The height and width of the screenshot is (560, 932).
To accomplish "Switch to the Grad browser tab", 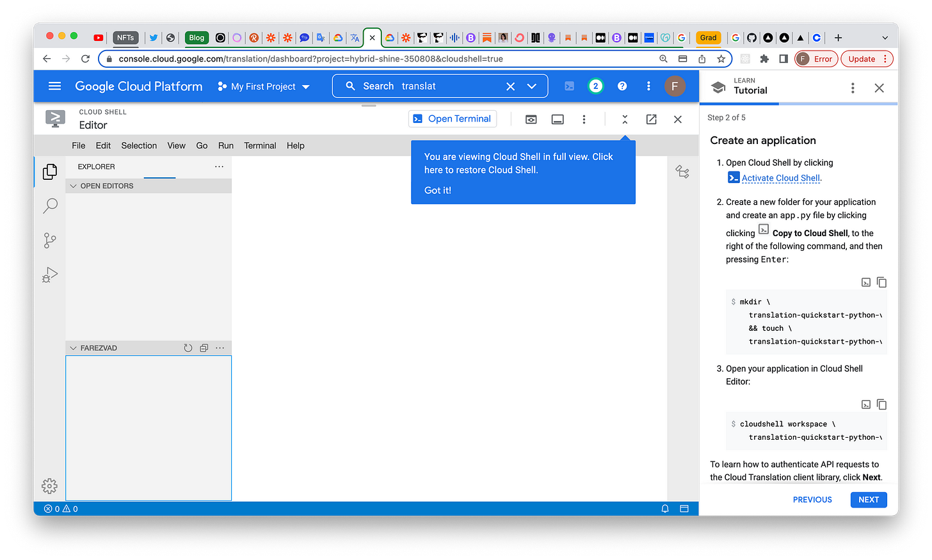I will pyautogui.click(x=708, y=38).
